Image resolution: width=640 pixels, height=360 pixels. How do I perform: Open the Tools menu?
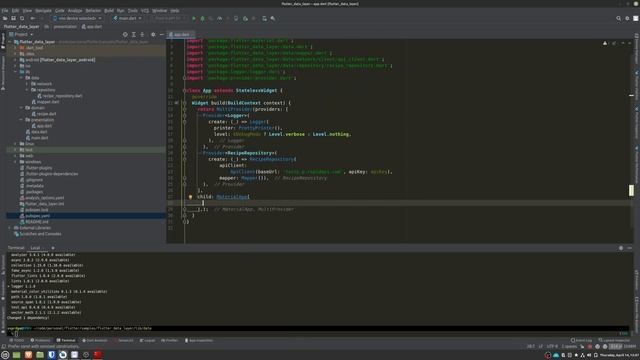pyautogui.click(x=133, y=11)
